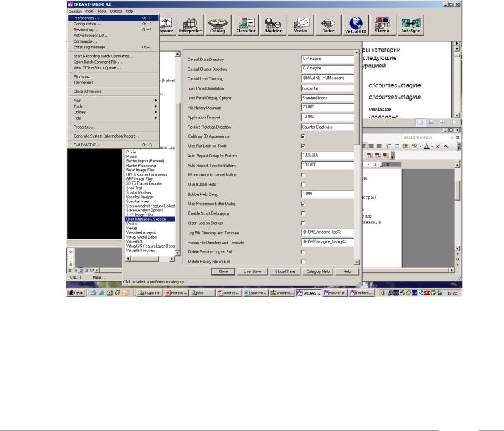Open the Interpreter tool icon
This screenshot has height=431, width=504.
pyautogui.click(x=190, y=25)
